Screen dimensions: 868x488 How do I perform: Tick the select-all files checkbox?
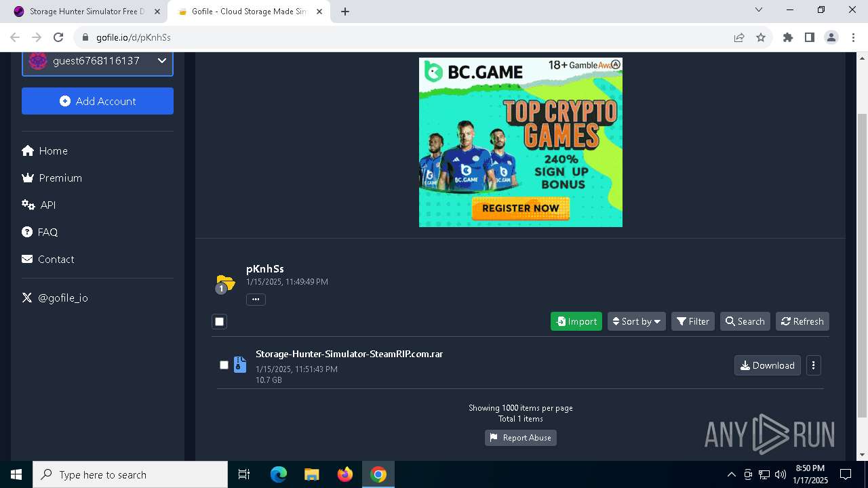[219, 321]
